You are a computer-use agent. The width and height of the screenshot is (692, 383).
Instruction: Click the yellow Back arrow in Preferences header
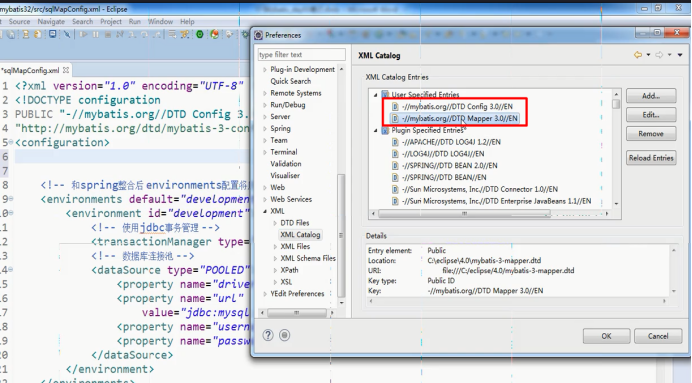point(638,55)
